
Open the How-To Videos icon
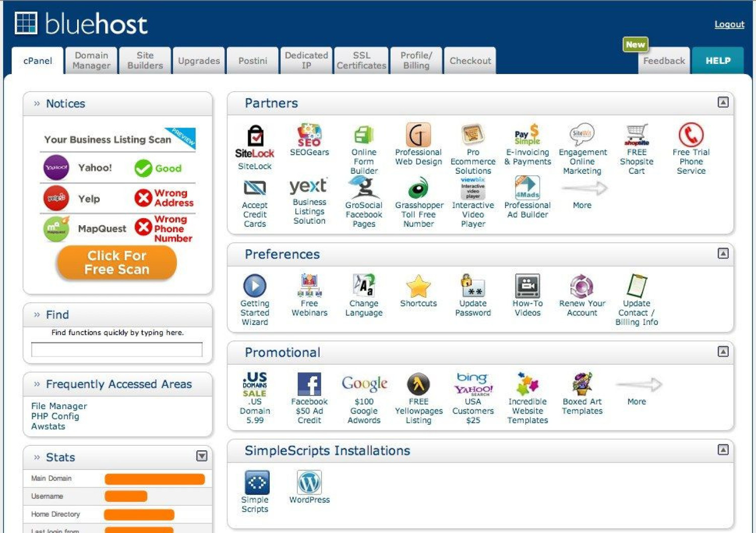527,286
